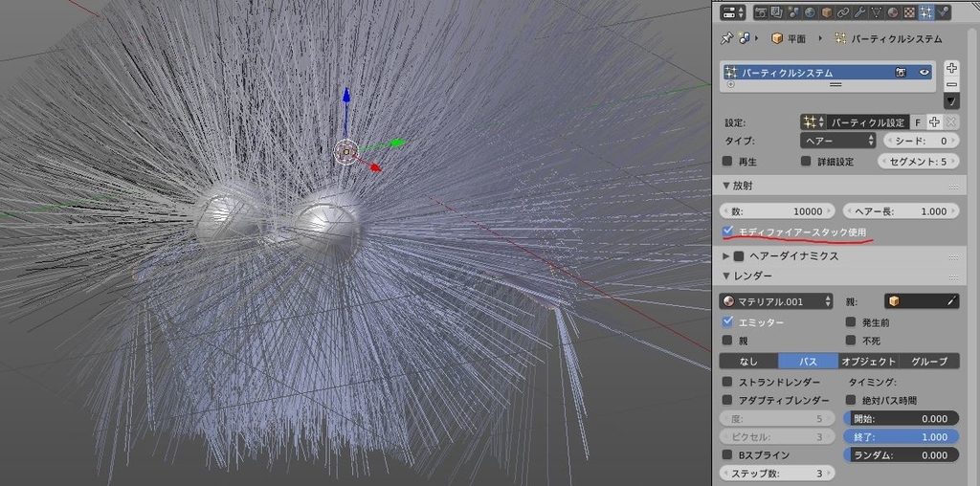980x486 pixels.
Task: Click the small add circle below slot list
Action: pos(730,84)
